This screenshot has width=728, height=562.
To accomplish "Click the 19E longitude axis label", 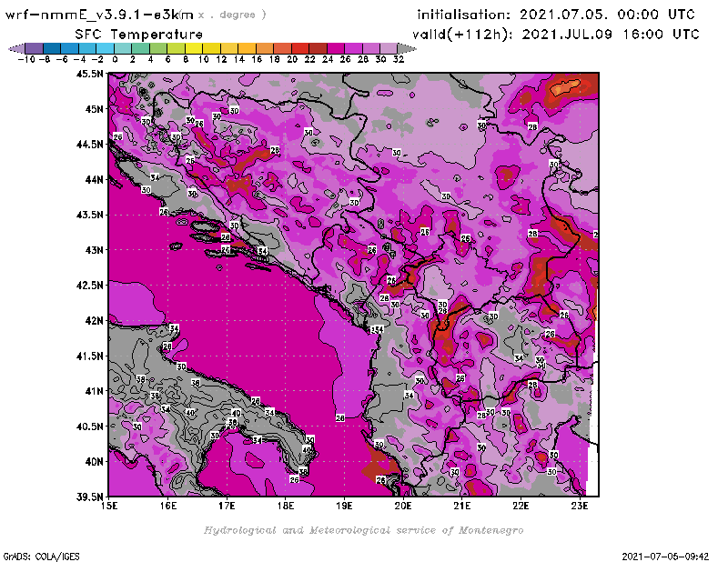I will (344, 506).
